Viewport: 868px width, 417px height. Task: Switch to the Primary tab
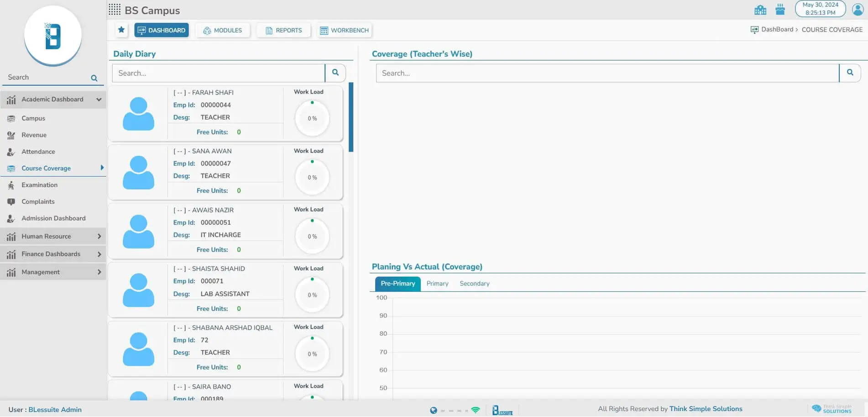point(437,284)
